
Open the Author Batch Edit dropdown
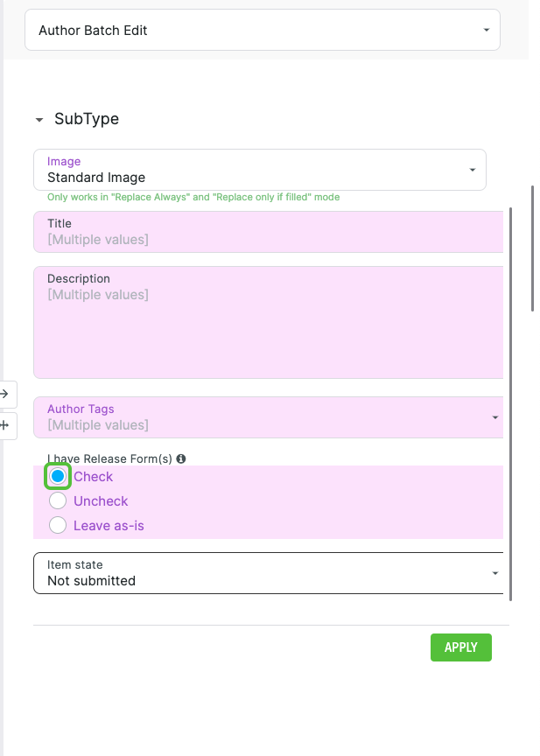[x=262, y=31]
